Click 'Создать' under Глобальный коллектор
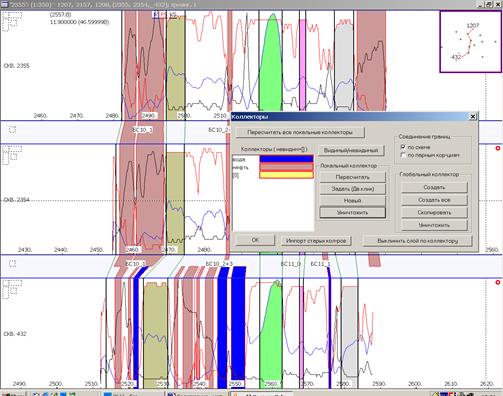The width and height of the screenshot is (503, 396). [x=434, y=187]
